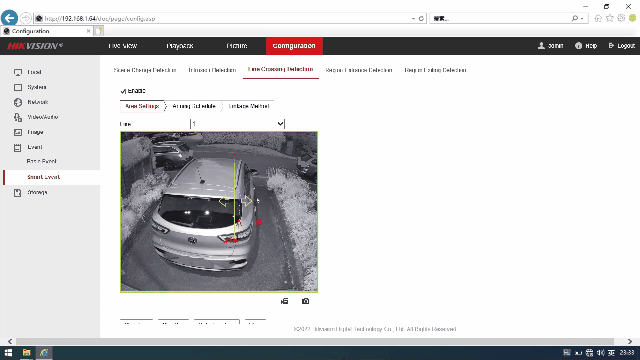Close the Configuration browser tab
This screenshot has width=640, height=360.
coord(89,31)
